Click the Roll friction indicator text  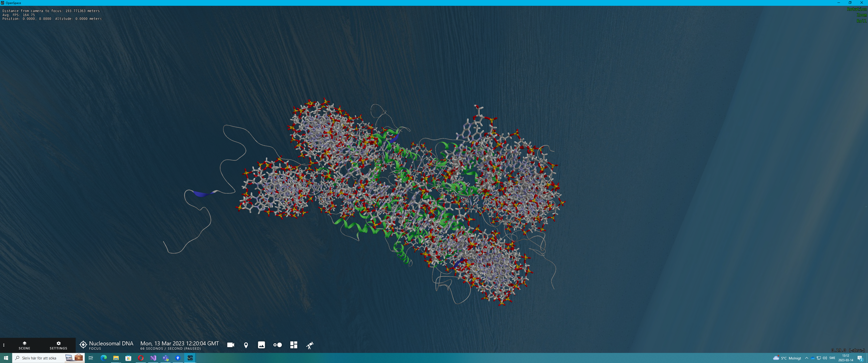[862, 21]
